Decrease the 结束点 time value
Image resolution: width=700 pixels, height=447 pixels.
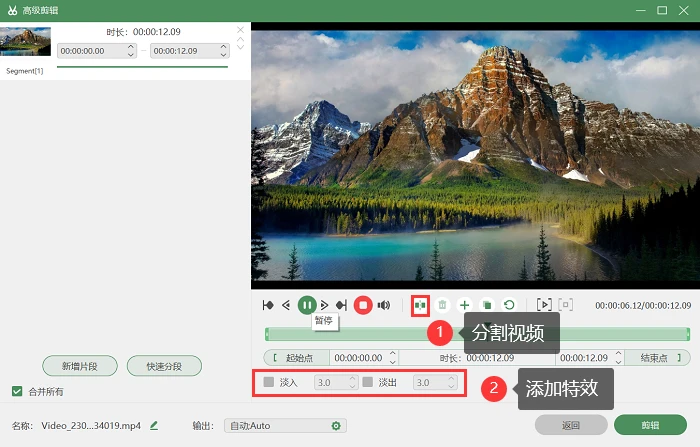(618, 361)
